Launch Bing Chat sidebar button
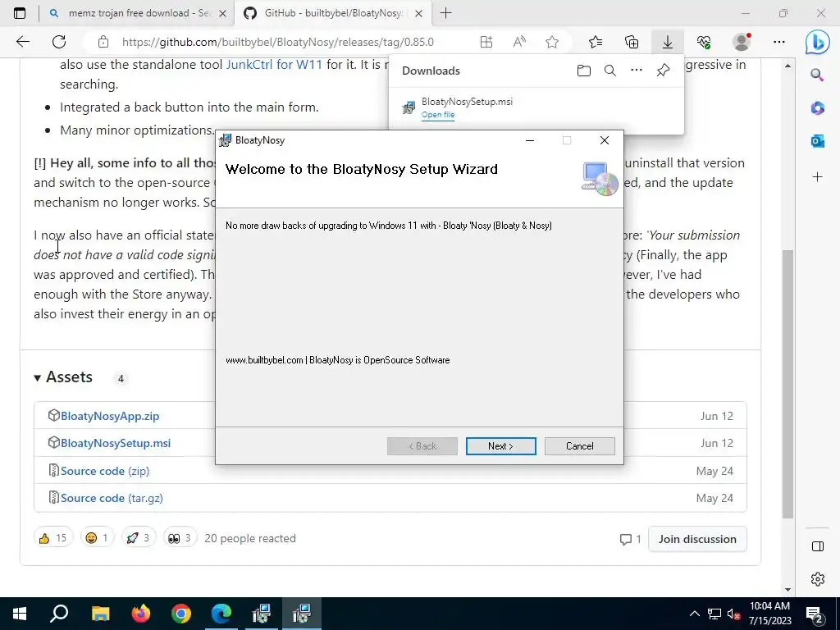Viewport: 840px width, 630px height. (818, 43)
